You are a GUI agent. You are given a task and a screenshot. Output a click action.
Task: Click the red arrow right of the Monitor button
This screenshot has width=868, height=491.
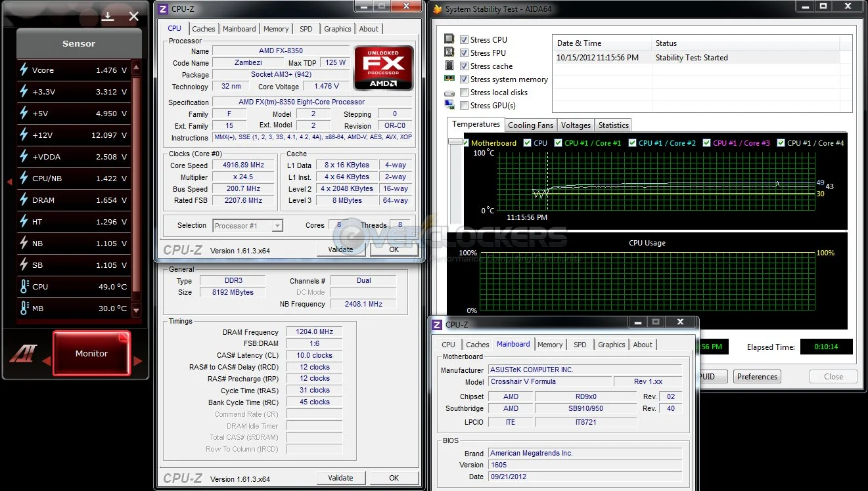pos(137,361)
